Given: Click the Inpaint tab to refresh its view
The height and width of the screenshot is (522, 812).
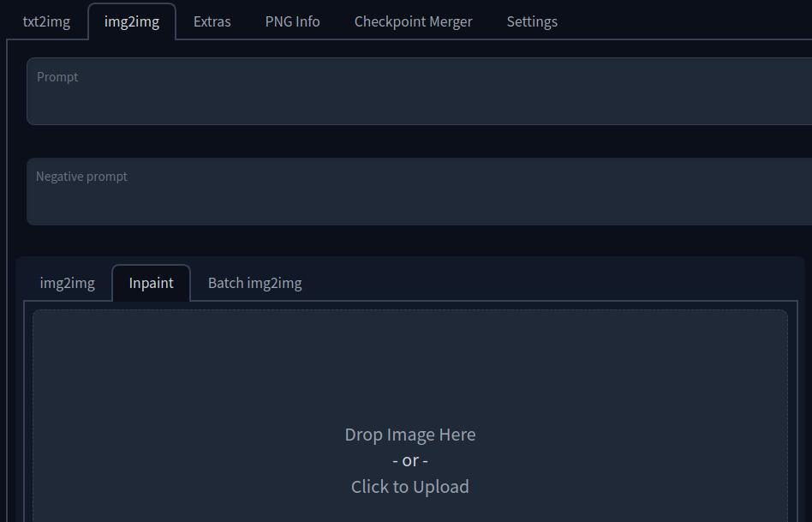Looking at the screenshot, I should point(151,282).
